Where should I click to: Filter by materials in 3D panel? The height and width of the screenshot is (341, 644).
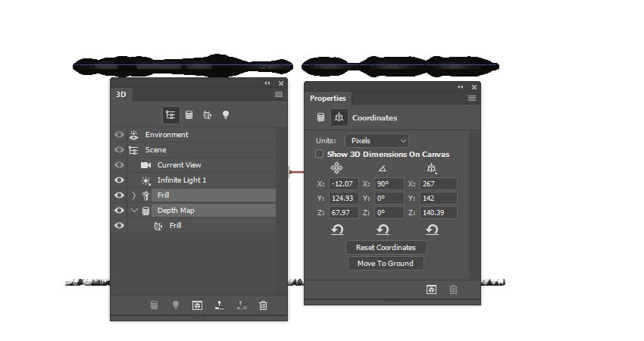pos(208,115)
